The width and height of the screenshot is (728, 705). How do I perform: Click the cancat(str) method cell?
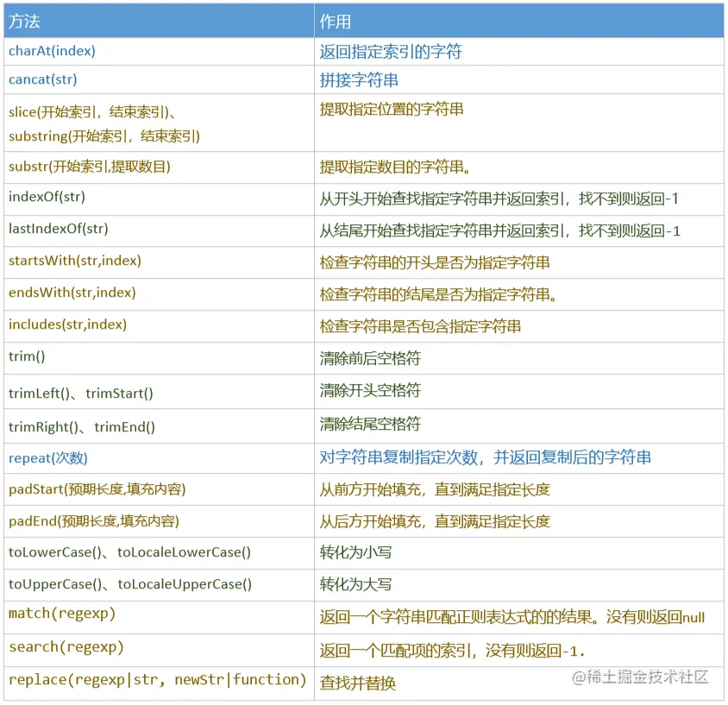[x=159, y=79]
